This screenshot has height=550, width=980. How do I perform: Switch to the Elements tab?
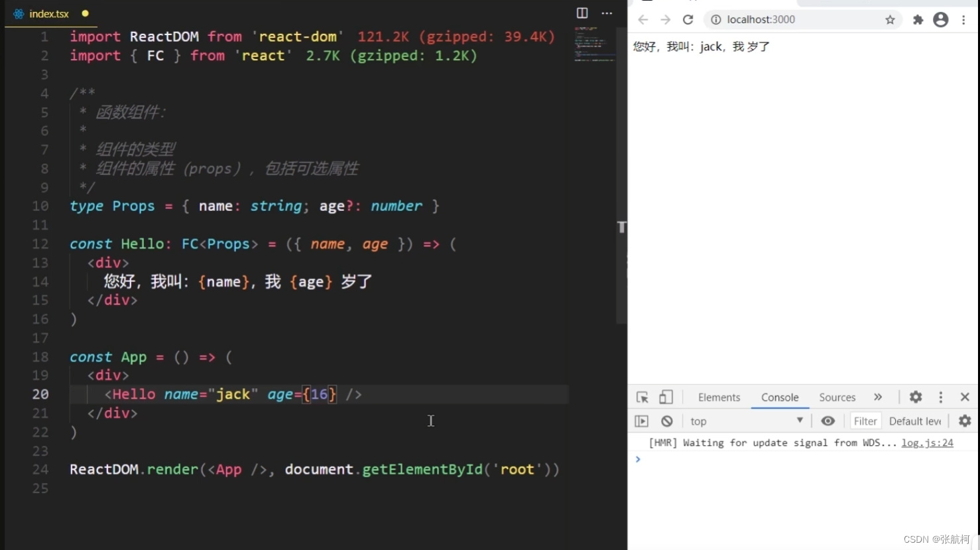click(x=719, y=397)
